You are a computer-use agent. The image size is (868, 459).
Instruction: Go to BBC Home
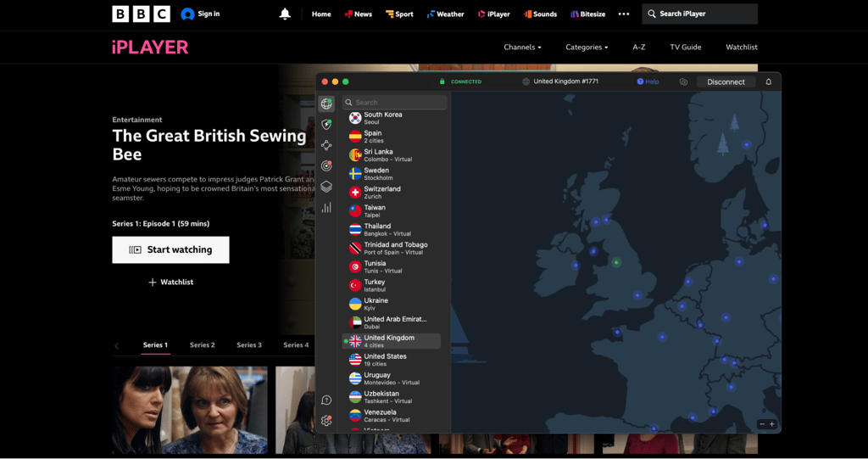coord(321,14)
